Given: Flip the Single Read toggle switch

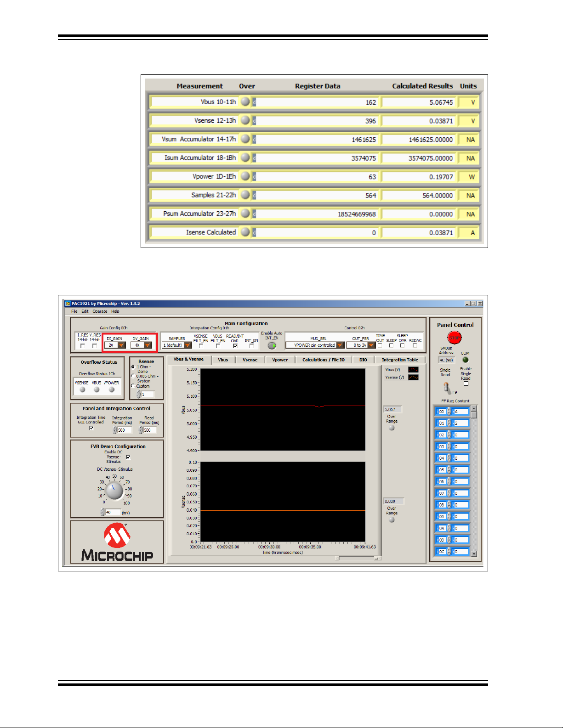Looking at the screenshot, I should pos(446,388).
